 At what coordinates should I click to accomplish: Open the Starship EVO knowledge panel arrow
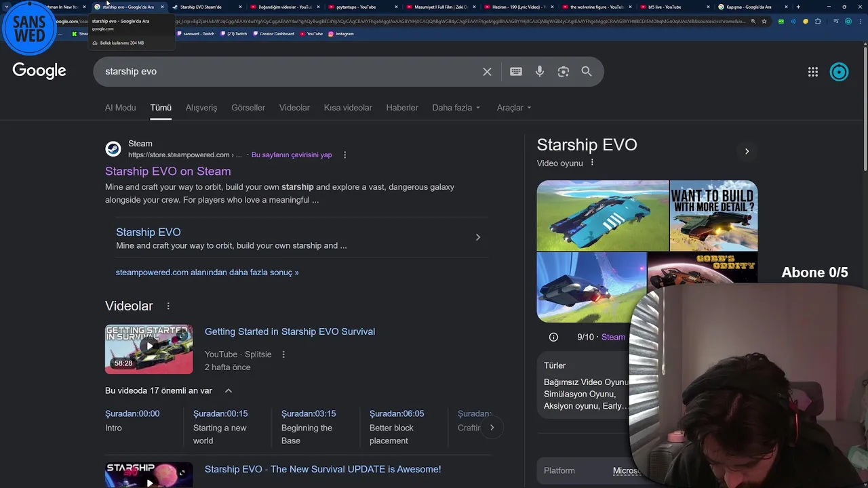click(747, 151)
